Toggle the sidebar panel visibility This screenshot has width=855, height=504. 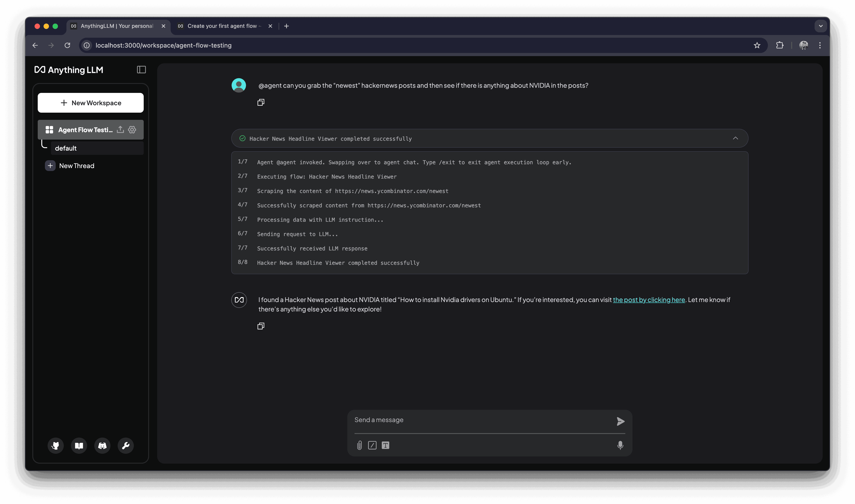(x=141, y=70)
